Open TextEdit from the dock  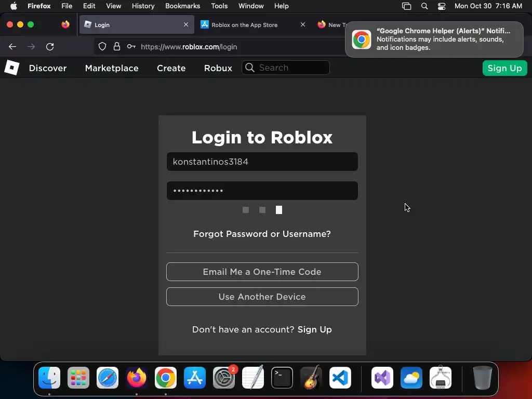(253, 378)
